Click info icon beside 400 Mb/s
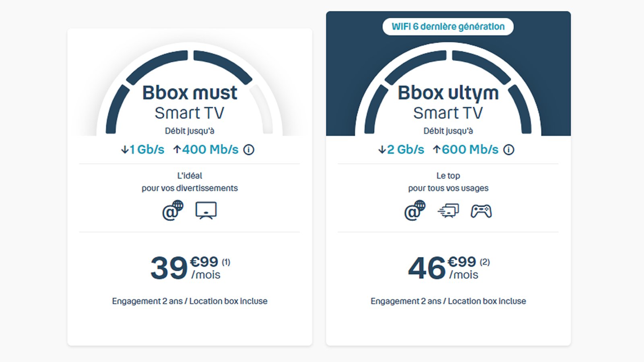This screenshot has width=644, height=362. (x=249, y=150)
